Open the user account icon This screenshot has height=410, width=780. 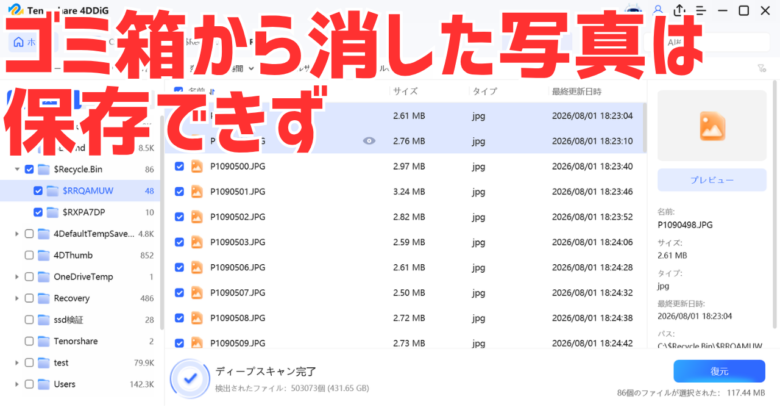(x=658, y=10)
